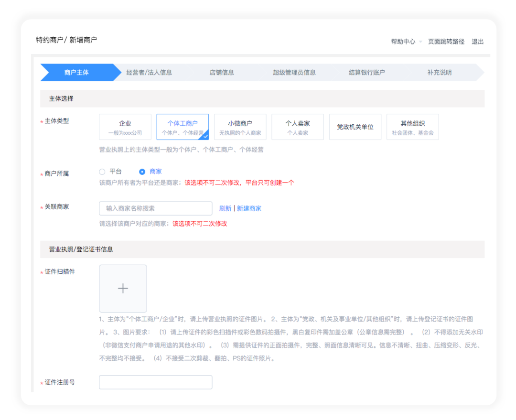Select the 个人卖家 merchant type card
This screenshot has height=420, width=516.
(298, 127)
